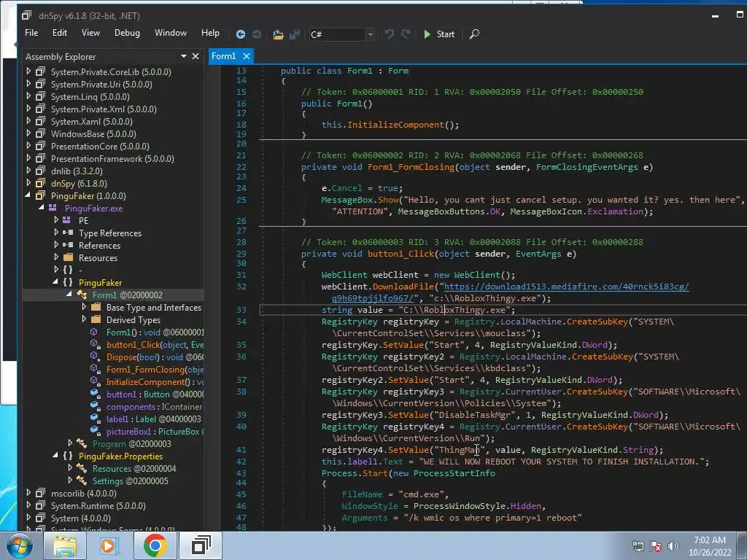Select Form1() constructor method in tree
The height and width of the screenshot is (560, 747).
tap(155, 332)
